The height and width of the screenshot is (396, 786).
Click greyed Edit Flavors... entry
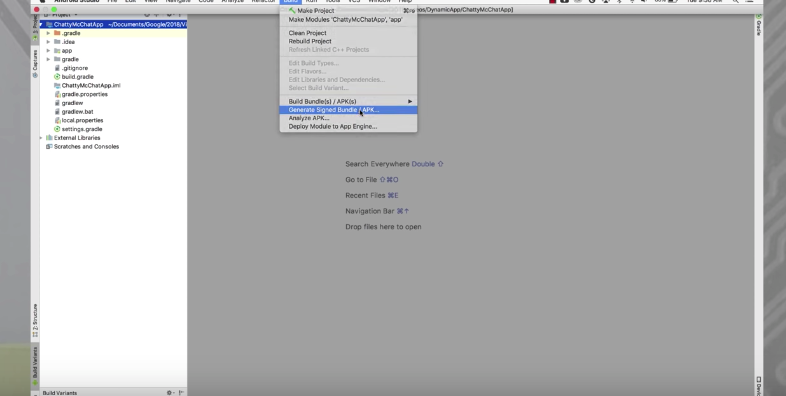click(x=348, y=71)
